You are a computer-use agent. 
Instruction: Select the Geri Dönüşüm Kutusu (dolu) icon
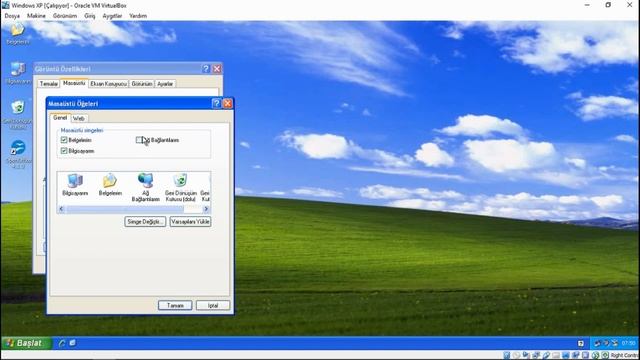[180, 180]
